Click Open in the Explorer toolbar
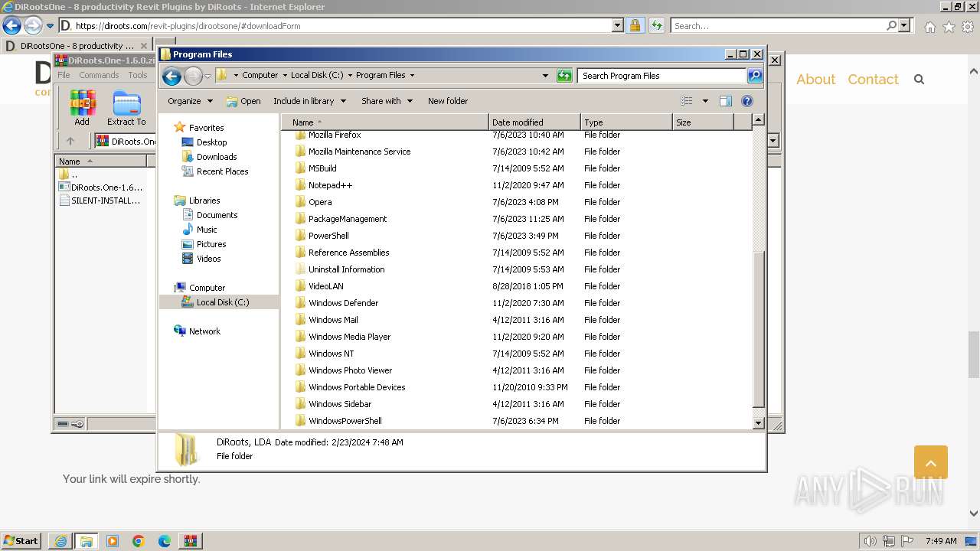Screen dimensions: 980x551 pyautogui.click(x=243, y=101)
